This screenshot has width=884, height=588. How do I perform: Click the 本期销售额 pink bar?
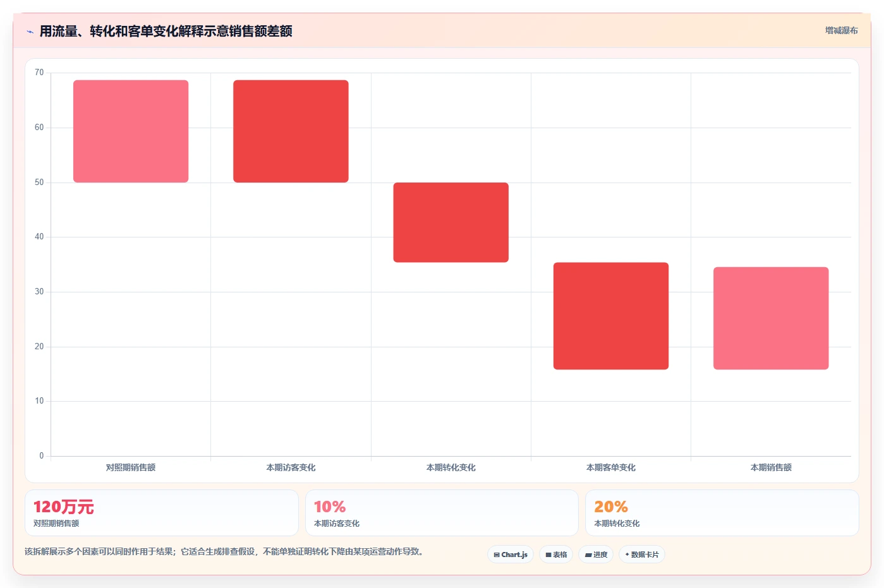point(771,318)
